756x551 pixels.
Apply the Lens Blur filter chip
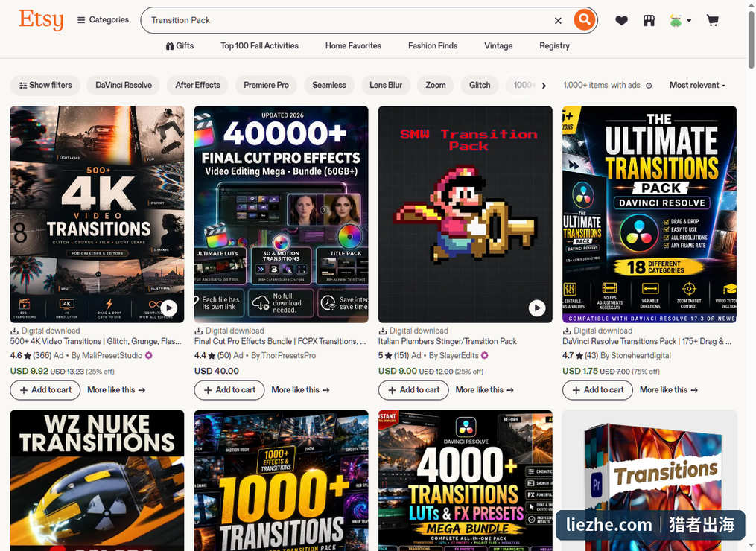386,85
